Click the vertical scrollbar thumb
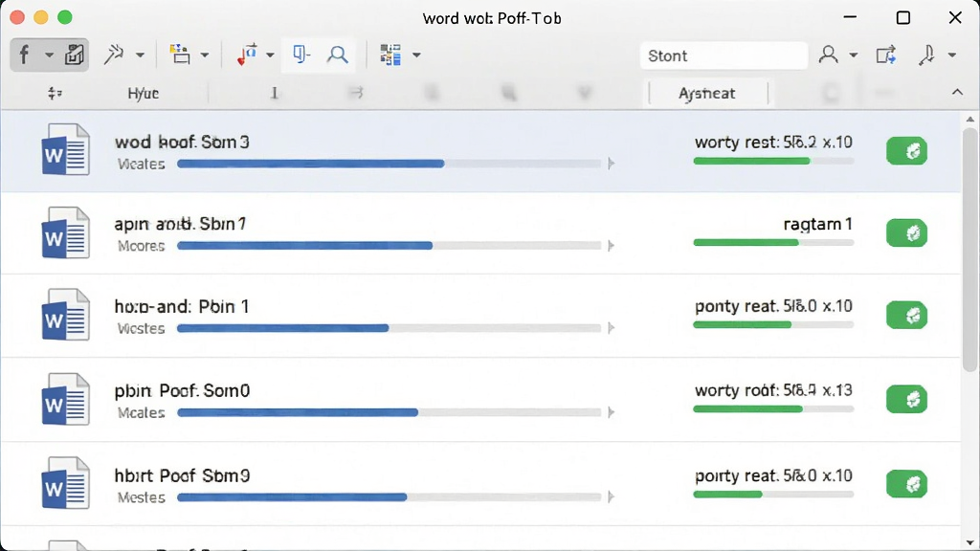Viewport: 980px width, 551px height. (x=970, y=250)
